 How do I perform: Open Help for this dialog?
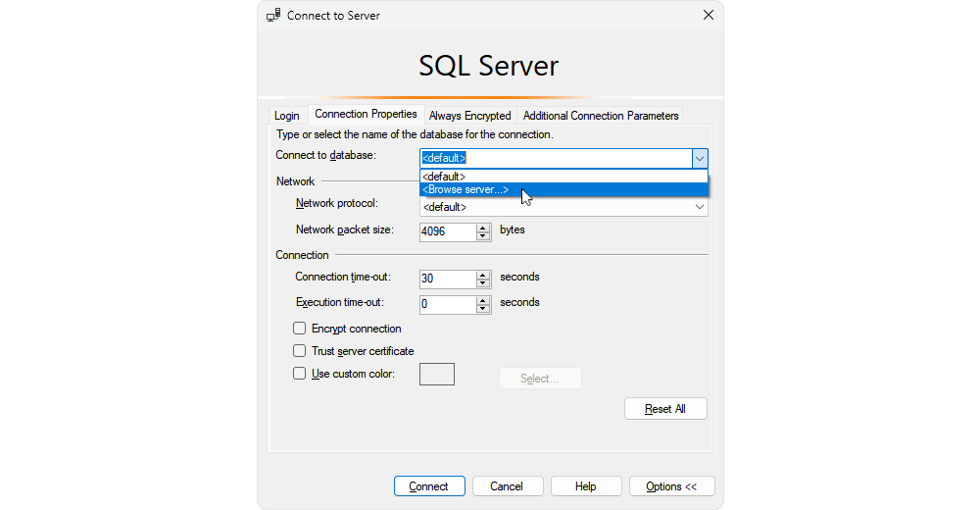(x=586, y=486)
